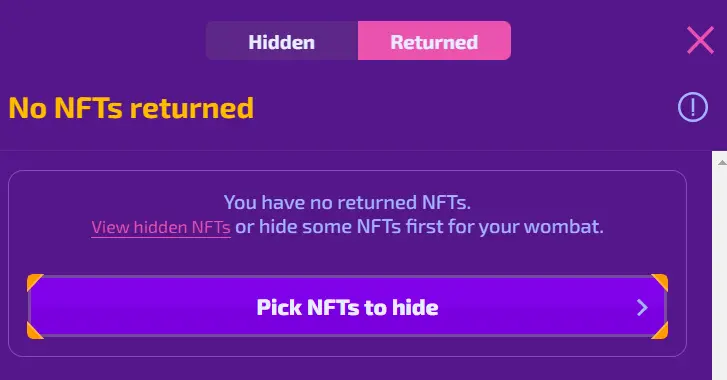Click the No NFTs returned heading
Image resolution: width=727 pixels, height=380 pixels.
(131, 108)
